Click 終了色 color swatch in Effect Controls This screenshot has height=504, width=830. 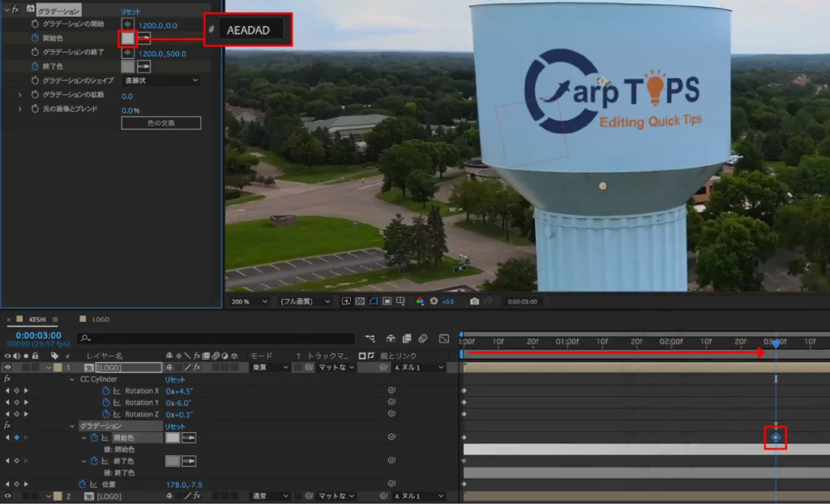127,66
